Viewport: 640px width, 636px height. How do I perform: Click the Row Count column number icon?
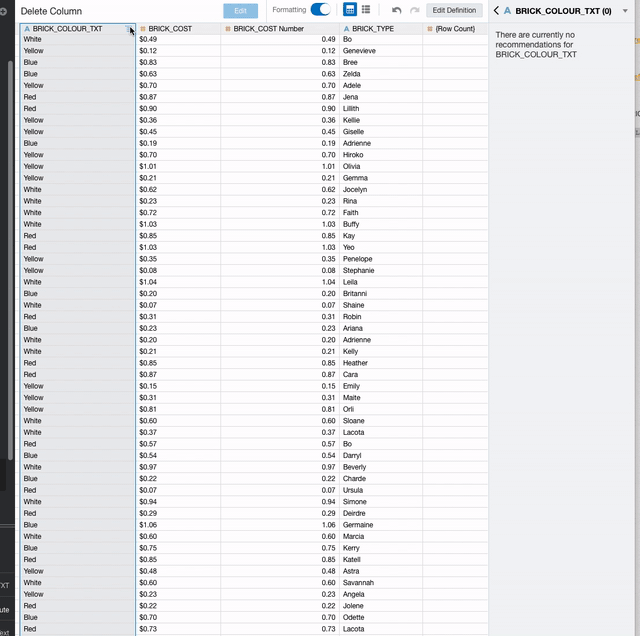tap(429, 29)
